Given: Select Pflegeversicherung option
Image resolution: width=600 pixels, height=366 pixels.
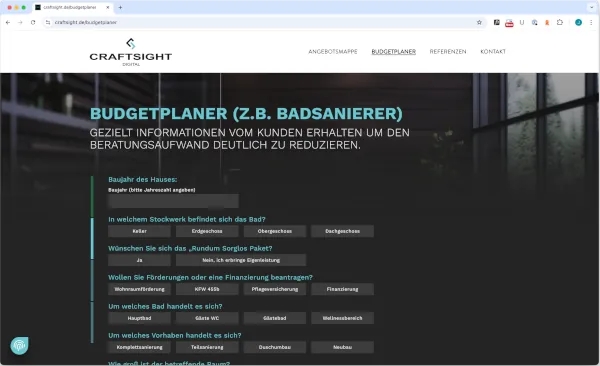Looking at the screenshot, I should tap(275, 289).
